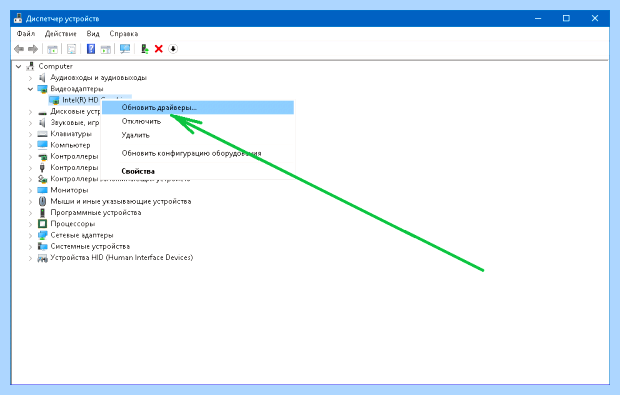Viewport: 620px width, 395px height.
Task: Choose Удалить in the context menu
Action: (198, 135)
